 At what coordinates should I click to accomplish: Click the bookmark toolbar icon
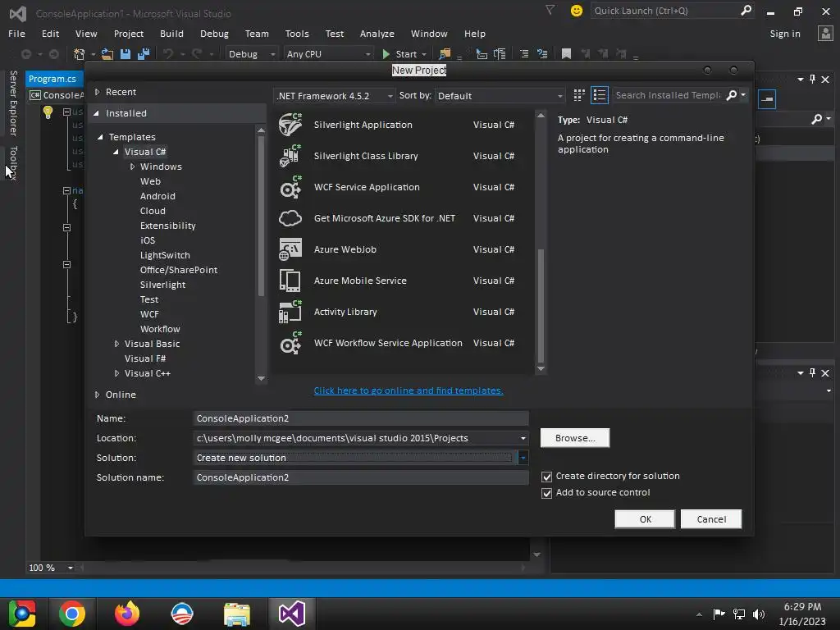[566, 53]
